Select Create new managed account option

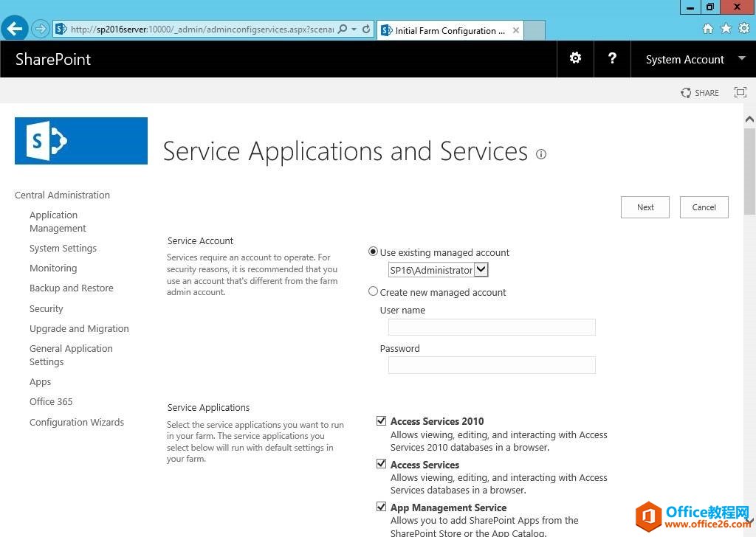(x=374, y=291)
